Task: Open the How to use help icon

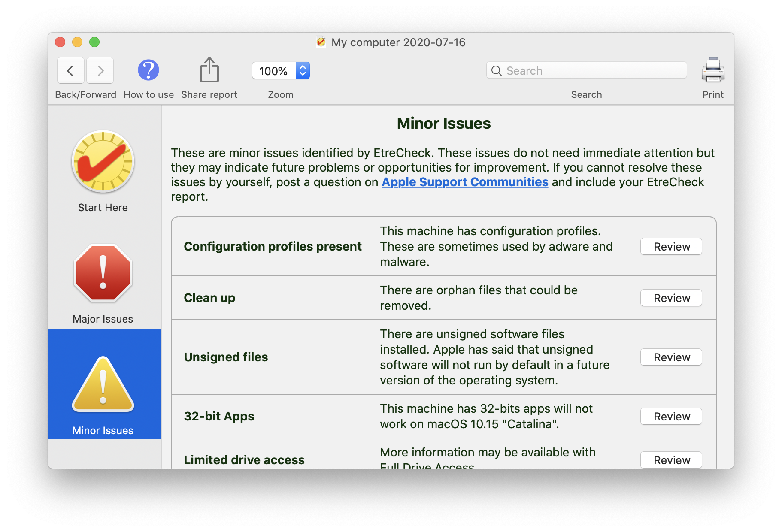Action: [x=149, y=70]
